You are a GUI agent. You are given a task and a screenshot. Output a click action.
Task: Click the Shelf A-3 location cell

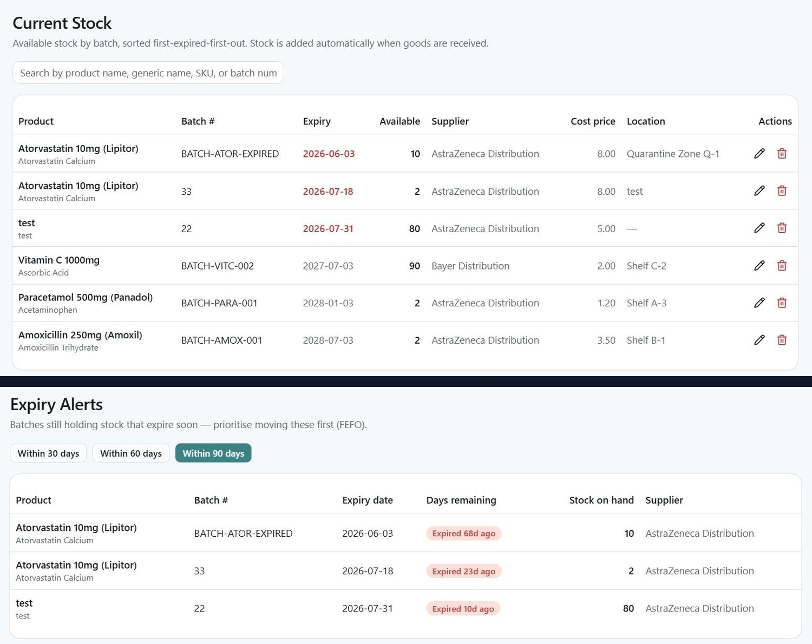click(x=646, y=303)
